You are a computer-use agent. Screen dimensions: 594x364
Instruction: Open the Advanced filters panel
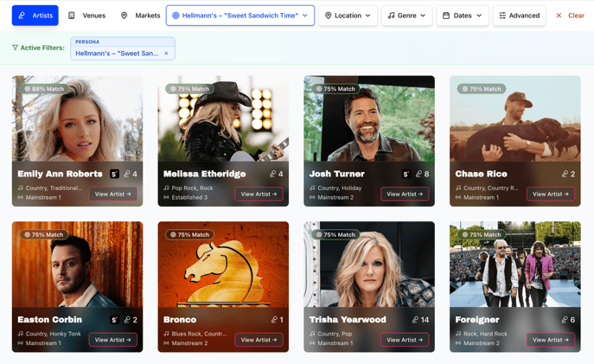click(x=520, y=16)
